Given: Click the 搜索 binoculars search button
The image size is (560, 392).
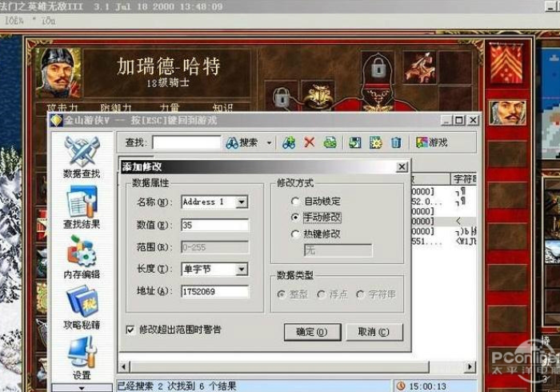Looking at the screenshot, I should 242,143.
